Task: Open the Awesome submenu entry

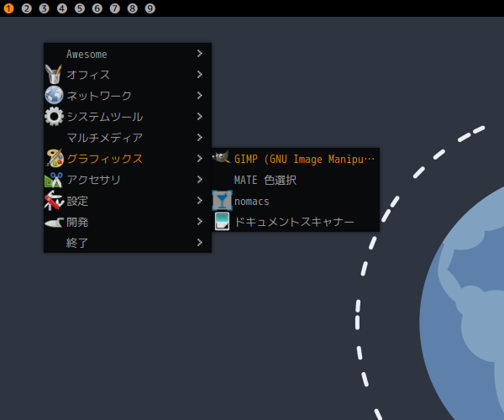Action: click(128, 54)
